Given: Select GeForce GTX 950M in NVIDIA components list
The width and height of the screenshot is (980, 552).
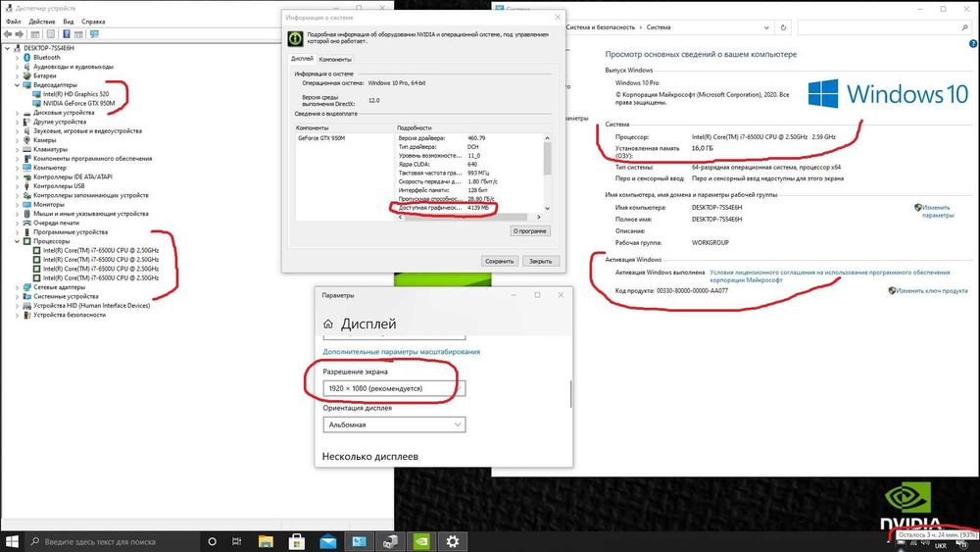Looking at the screenshot, I should coord(321,138).
